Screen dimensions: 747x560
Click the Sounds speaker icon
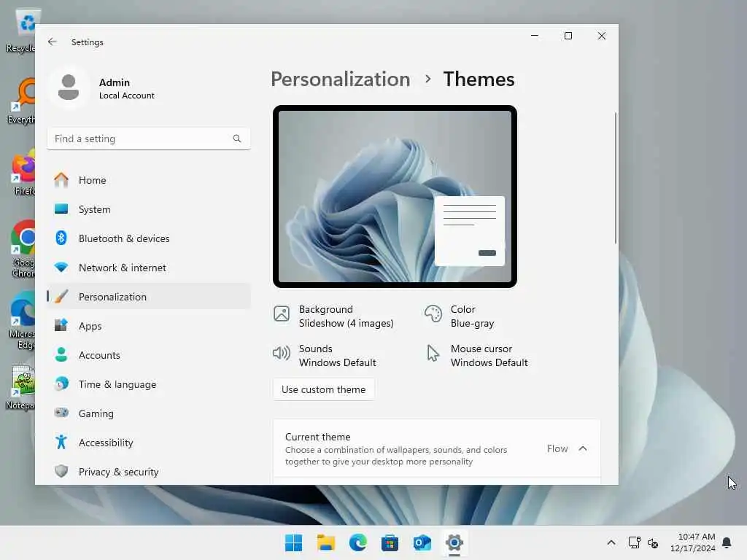click(282, 353)
